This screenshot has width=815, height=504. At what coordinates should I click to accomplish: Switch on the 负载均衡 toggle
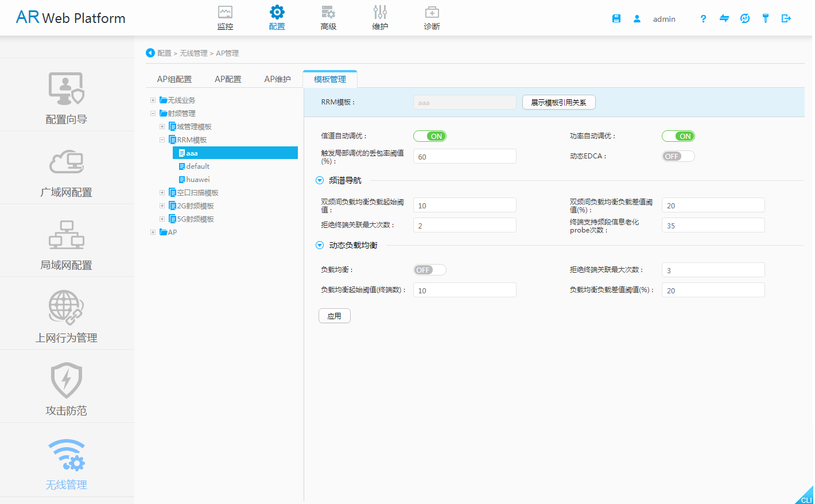coord(429,269)
